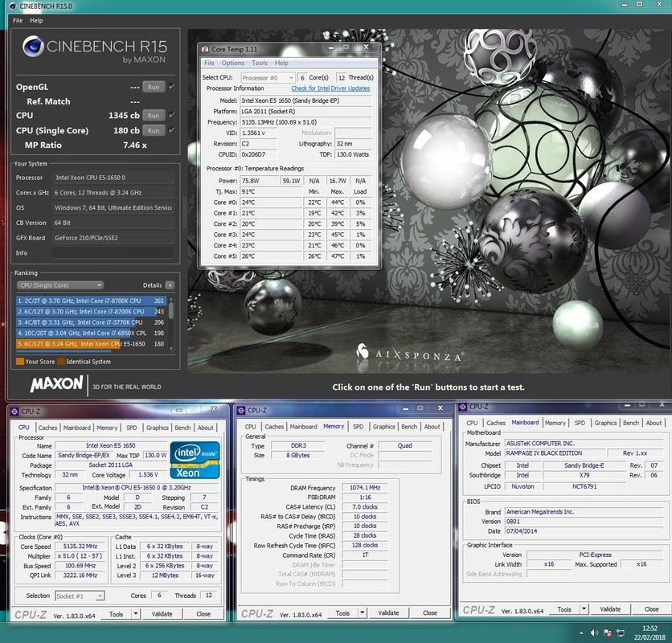672x643 pixels.
Task: Select ranking row 4 i7-6950X
Action: click(91, 333)
